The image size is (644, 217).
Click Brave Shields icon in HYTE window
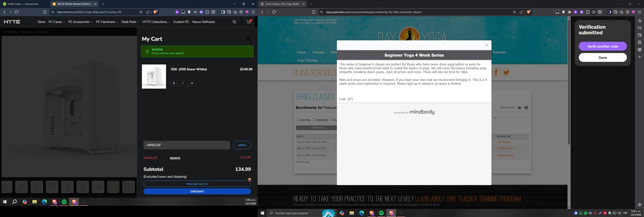155,12
